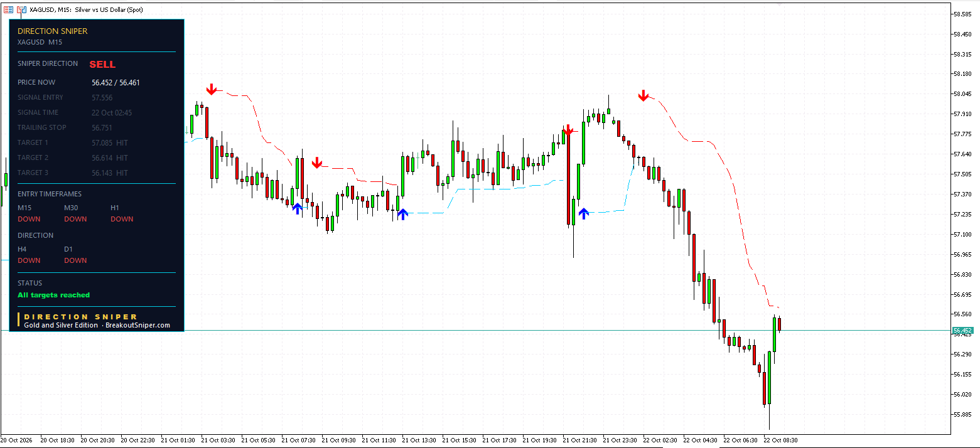Select the red sell arrow near 21 Oct 01:30
Image resolution: width=980 pixels, height=448 pixels.
click(212, 89)
